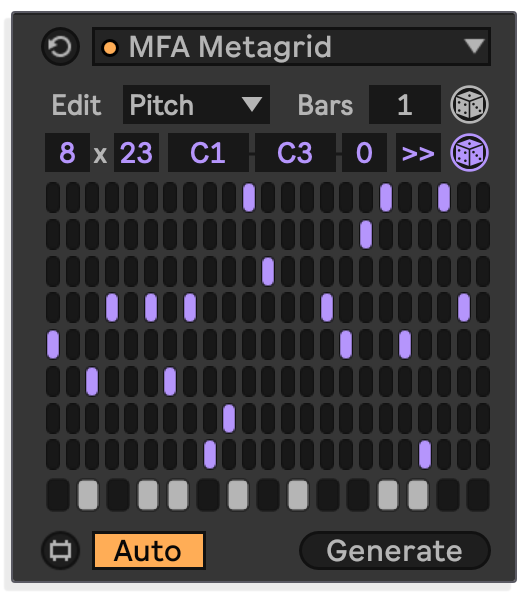The width and height of the screenshot is (528, 594).
Task: Click lit cell in fourth row, column 22
Action: [x=464, y=308]
